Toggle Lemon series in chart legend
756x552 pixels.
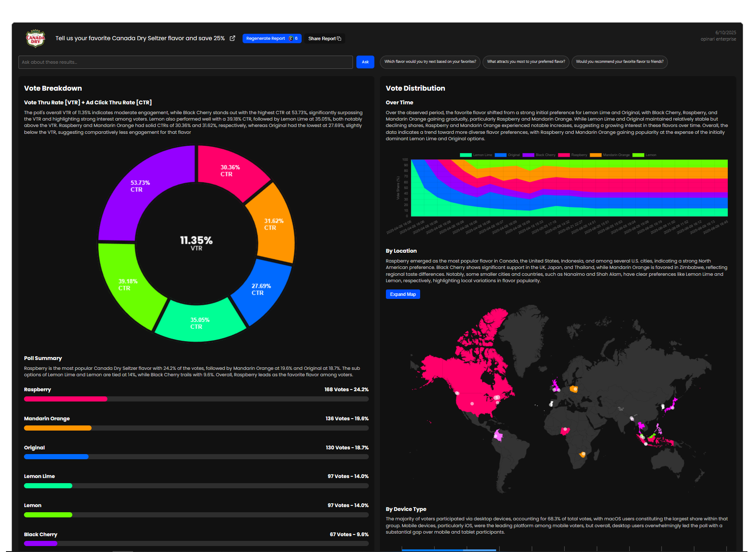click(644, 155)
